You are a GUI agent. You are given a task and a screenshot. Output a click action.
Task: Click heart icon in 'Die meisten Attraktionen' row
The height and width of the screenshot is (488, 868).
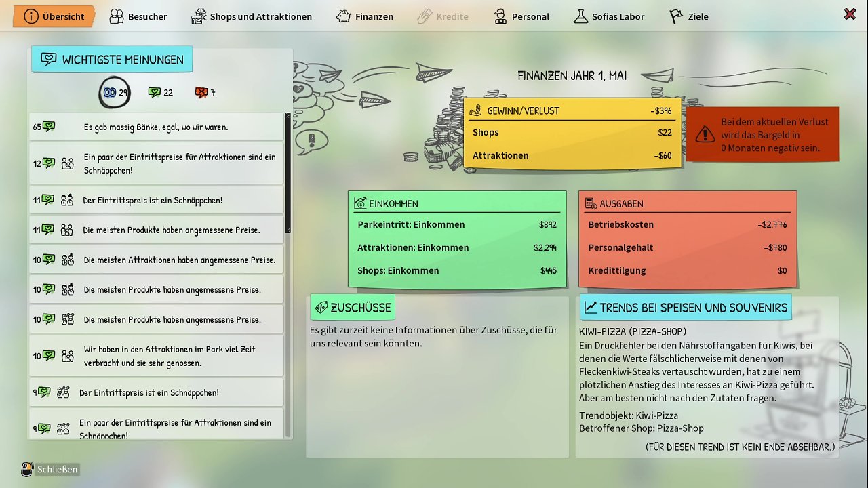(x=48, y=260)
